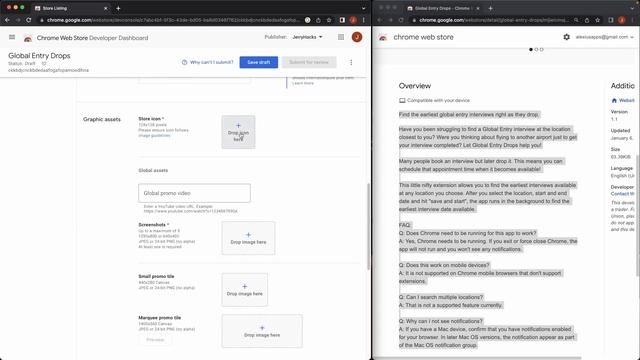Click the Chrome Web Store logo on Developer Dashboard

28,38
